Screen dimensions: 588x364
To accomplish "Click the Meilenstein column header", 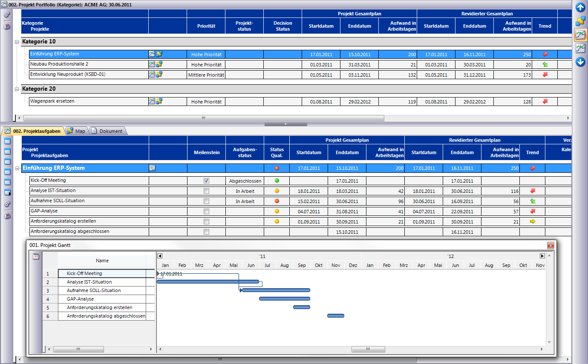I will [x=207, y=152].
